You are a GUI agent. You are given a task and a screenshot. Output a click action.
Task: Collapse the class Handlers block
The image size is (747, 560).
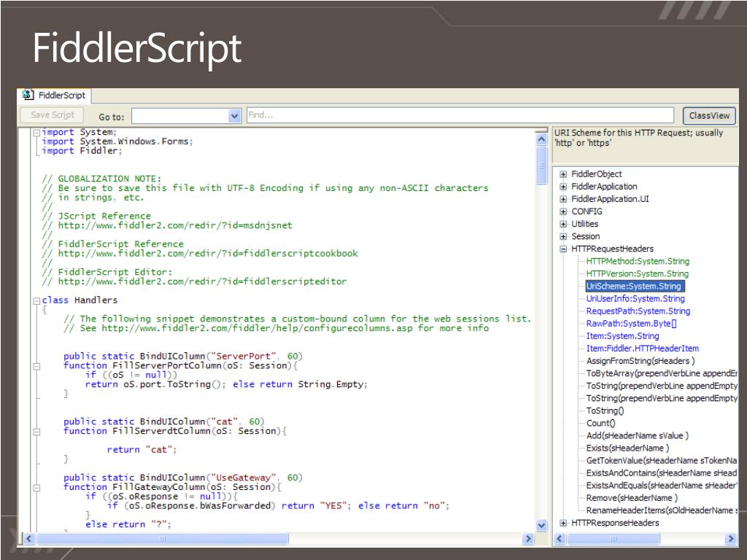(36, 300)
